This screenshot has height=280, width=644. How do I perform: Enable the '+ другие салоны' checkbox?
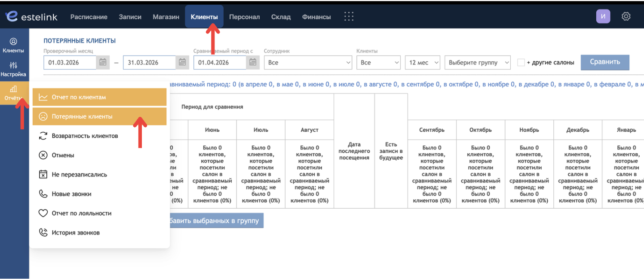coord(521,62)
